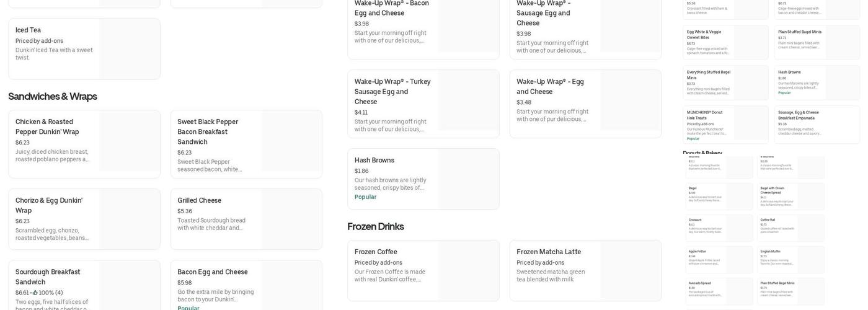The width and height of the screenshot is (868, 310).
Task: Select Bagel with Cream Cheese Spread
Action: 790,197
